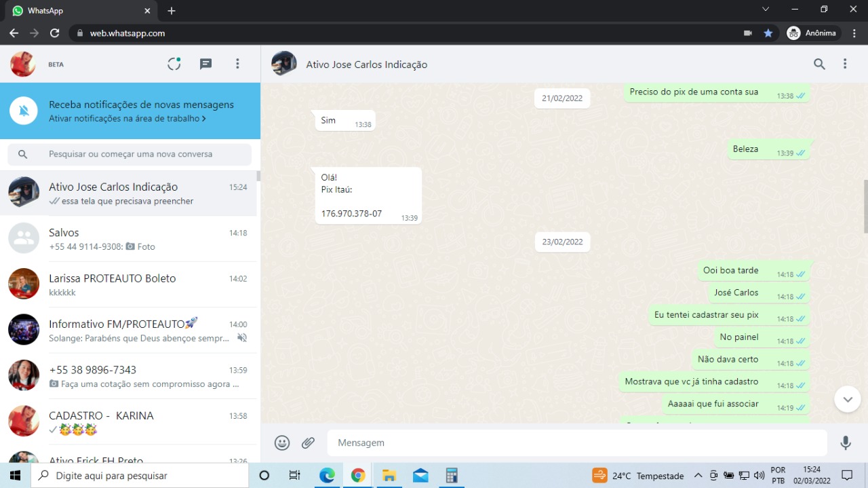Open a new browser tab
Viewport: 868px width, 488px height.
[172, 11]
